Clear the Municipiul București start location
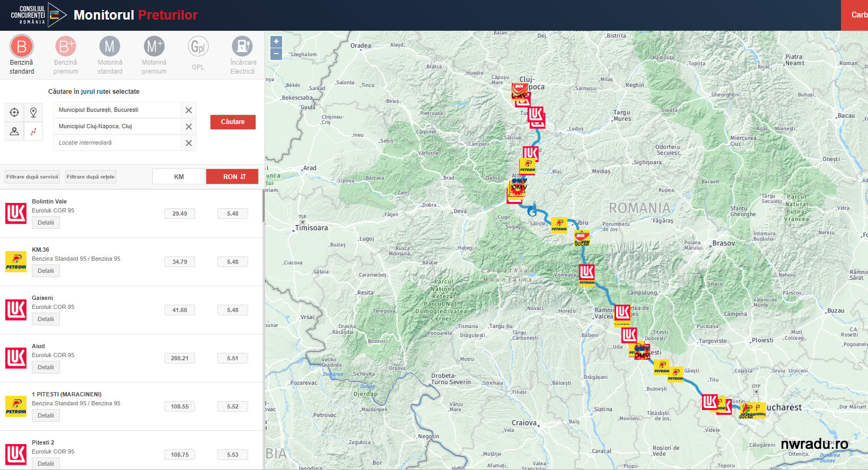 coord(189,110)
